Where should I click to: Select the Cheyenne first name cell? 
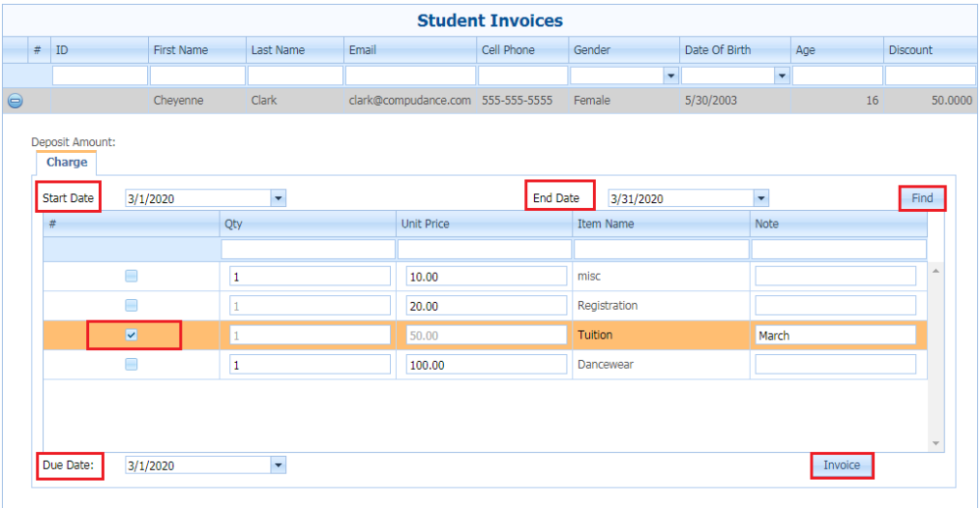coord(178,100)
